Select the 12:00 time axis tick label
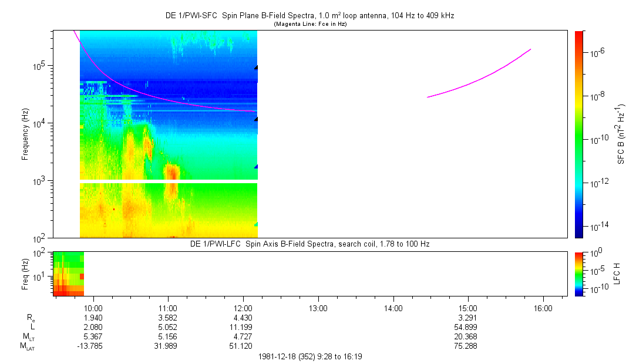 tap(243, 307)
